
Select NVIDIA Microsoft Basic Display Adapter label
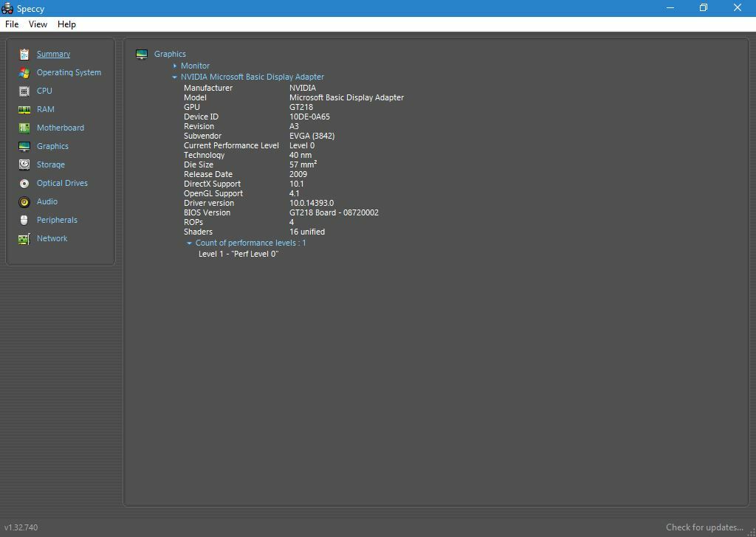pos(252,77)
